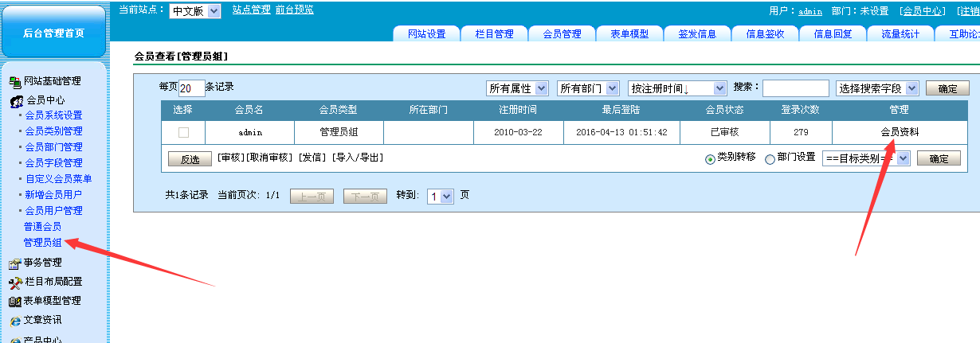Viewport: 980px width, 343px height.
Task: Click the 事务管理 sidebar icon
Action: click(x=14, y=263)
